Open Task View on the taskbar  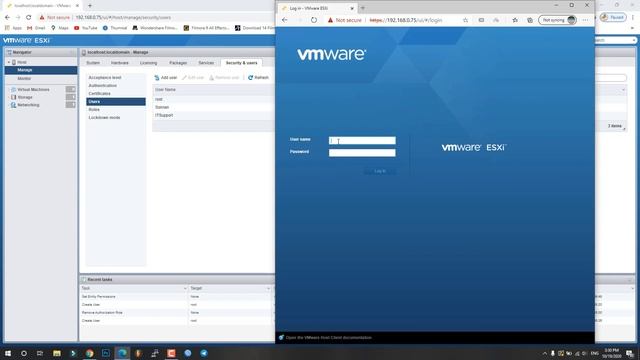tap(40, 353)
